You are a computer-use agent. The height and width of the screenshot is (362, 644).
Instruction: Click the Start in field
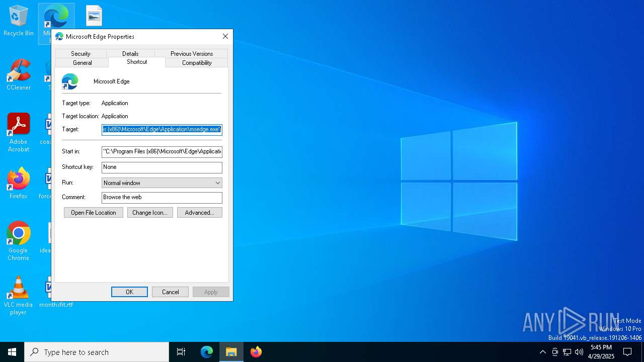(x=162, y=151)
